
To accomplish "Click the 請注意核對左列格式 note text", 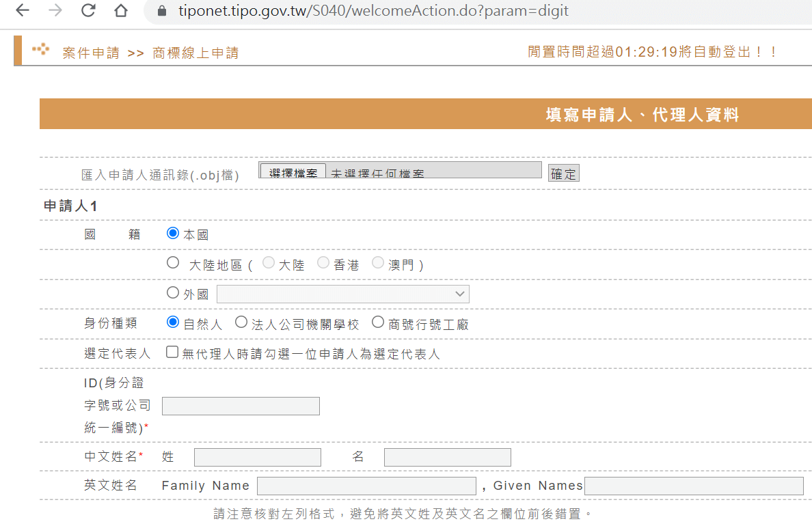I will pos(403,514).
